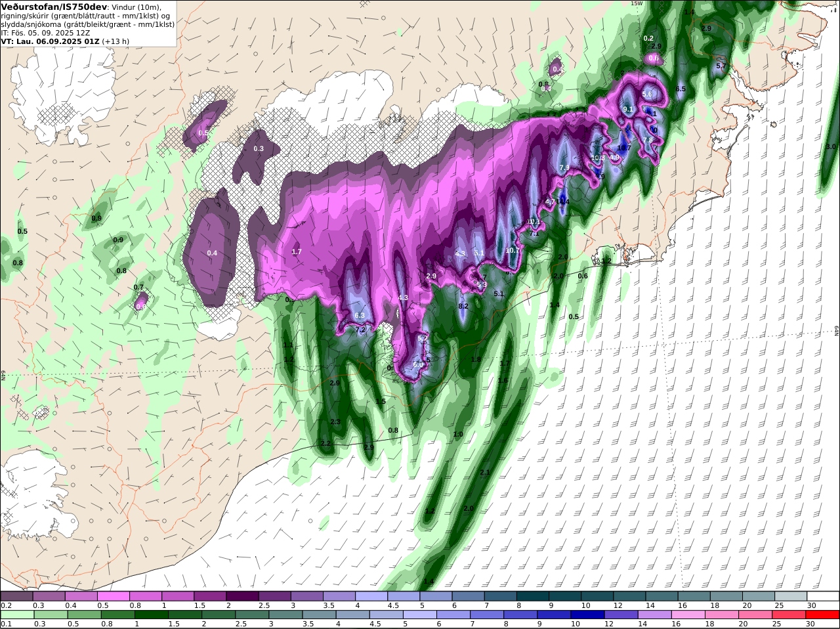The height and width of the screenshot is (629, 840).
Task: Click the snow scale swatch between 0.2 and 0.3
Action: 16,596
